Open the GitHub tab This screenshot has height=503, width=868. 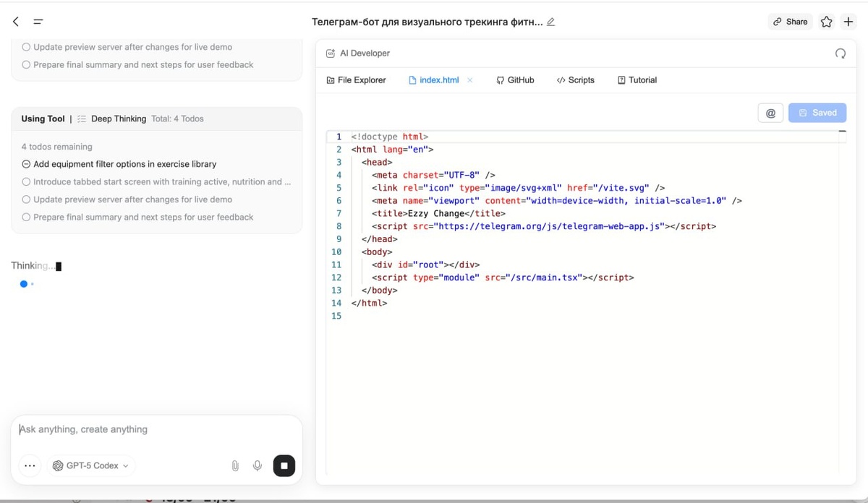(x=515, y=80)
